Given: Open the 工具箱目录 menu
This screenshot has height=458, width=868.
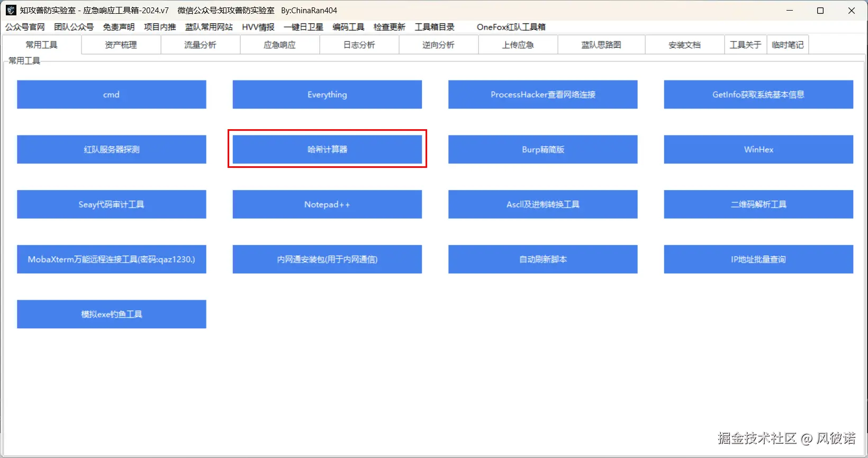Looking at the screenshot, I should coord(435,27).
